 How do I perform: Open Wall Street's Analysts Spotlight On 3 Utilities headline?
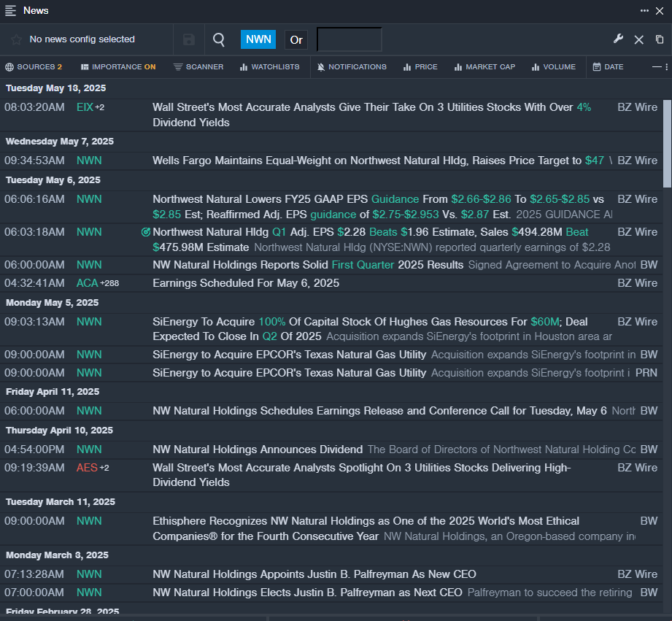pyautogui.click(x=362, y=475)
